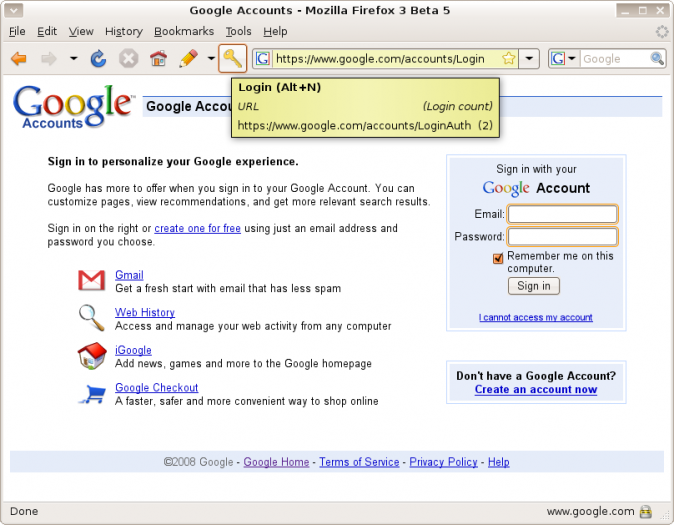Click inside the Email input field

[x=563, y=214]
